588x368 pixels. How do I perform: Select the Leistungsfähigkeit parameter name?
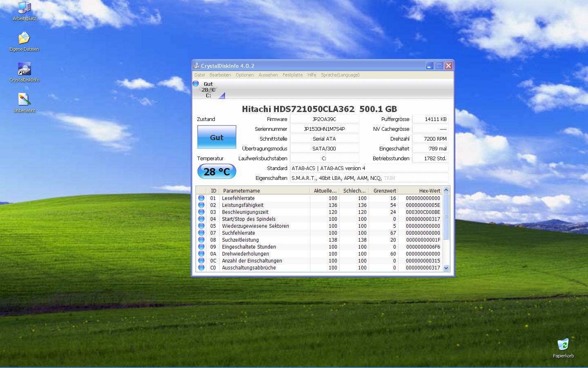pyautogui.click(x=243, y=205)
